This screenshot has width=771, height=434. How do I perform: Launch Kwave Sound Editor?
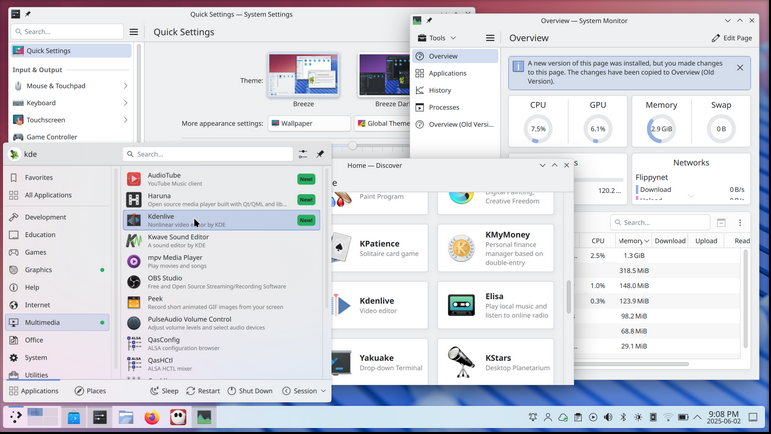221,241
